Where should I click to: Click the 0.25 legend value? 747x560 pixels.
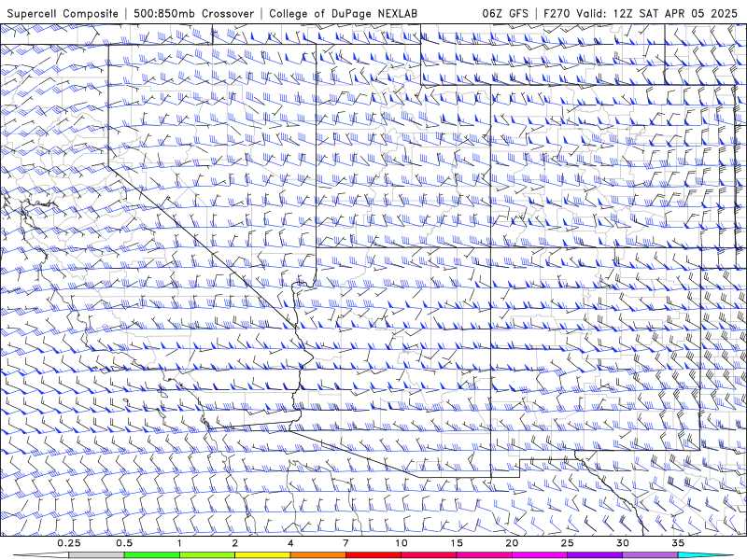pyautogui.click(x=69, y=543)
